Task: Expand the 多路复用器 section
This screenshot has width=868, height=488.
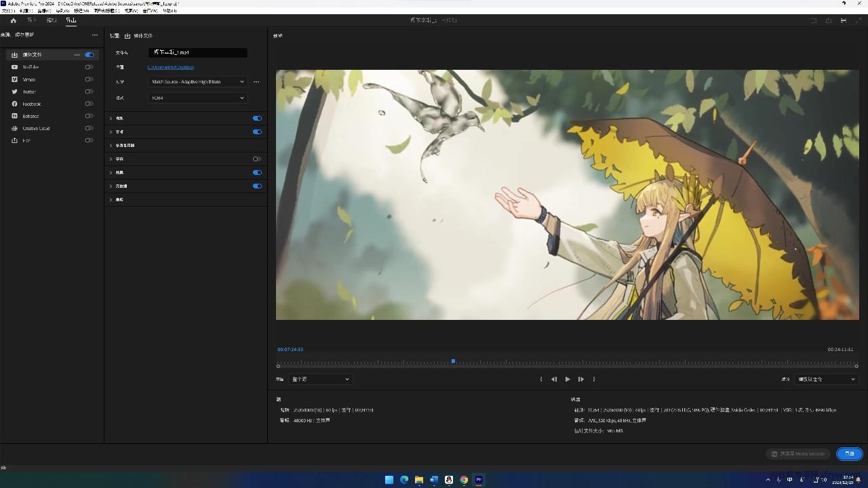Action: (111, 145)
